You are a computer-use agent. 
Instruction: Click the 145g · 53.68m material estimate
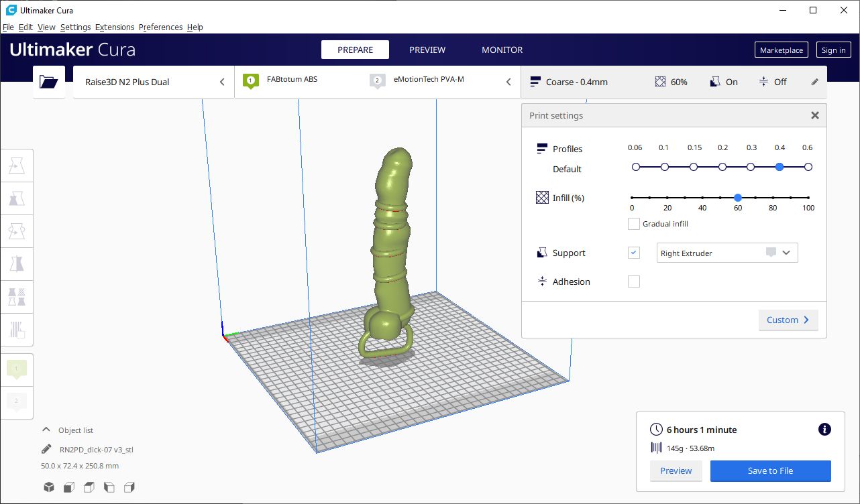click(x=692, y=448)
